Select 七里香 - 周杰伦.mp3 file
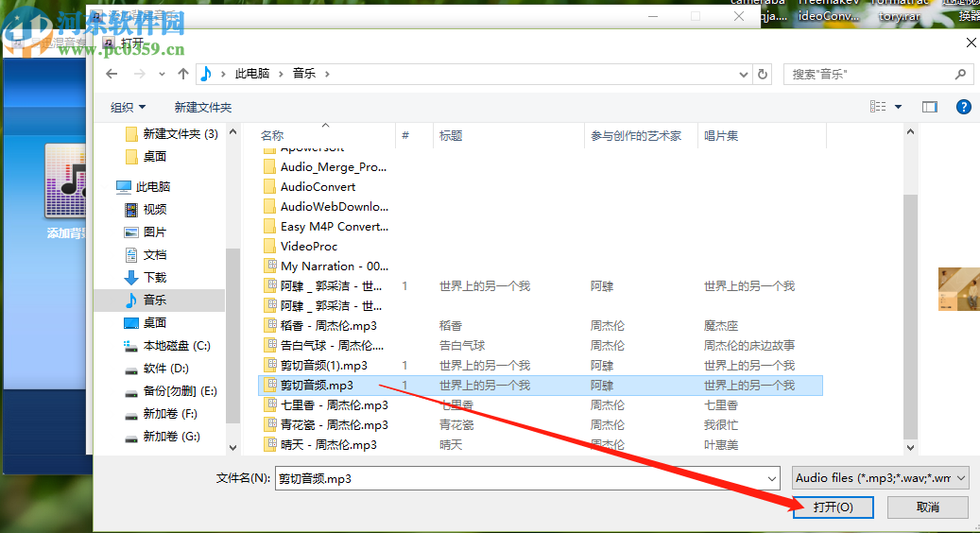980x533 pixels. click(326, 405)
